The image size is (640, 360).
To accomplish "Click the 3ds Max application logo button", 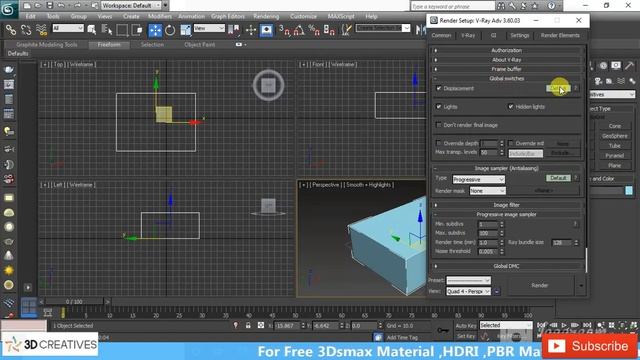I will coord(9,9).
